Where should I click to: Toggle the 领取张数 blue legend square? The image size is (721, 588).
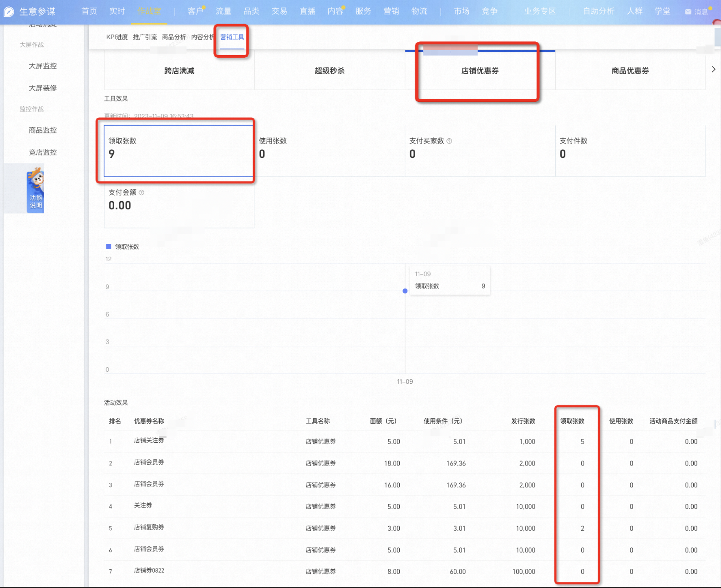(x=108, y=246)
